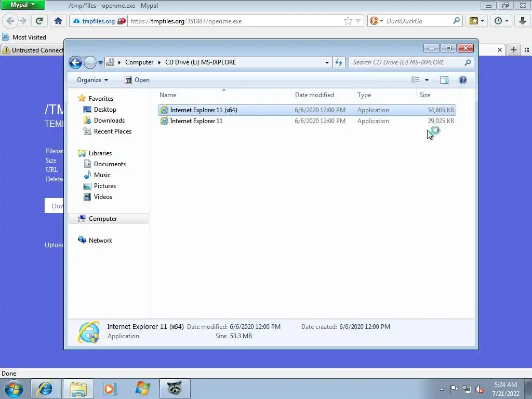
Task: Click the Open toolbar button
Action: click(137, 80)
